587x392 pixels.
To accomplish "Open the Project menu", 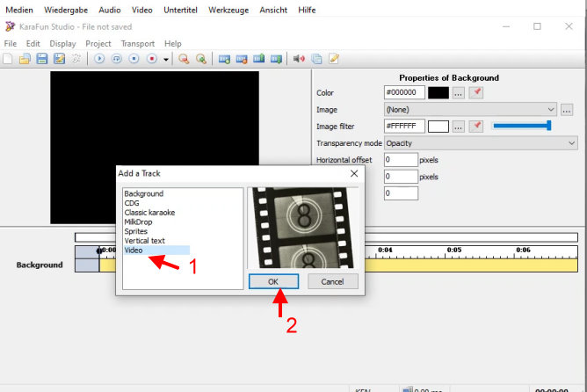I will pos(98,43).
